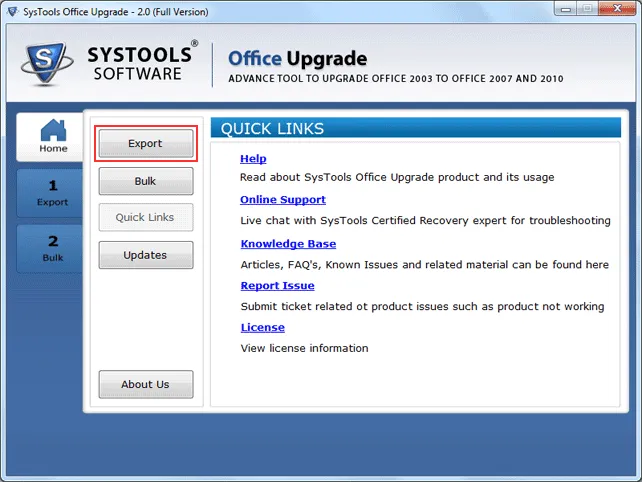Close the SysTools Office Upgrade window
Viewport: 642px width, 482px height.
pos(617,9)
